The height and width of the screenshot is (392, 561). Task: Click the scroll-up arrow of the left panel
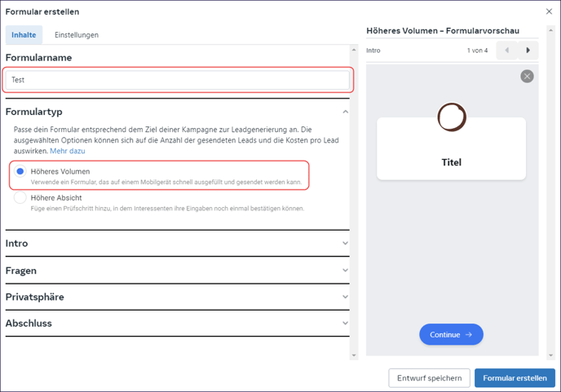coord(354,50)
